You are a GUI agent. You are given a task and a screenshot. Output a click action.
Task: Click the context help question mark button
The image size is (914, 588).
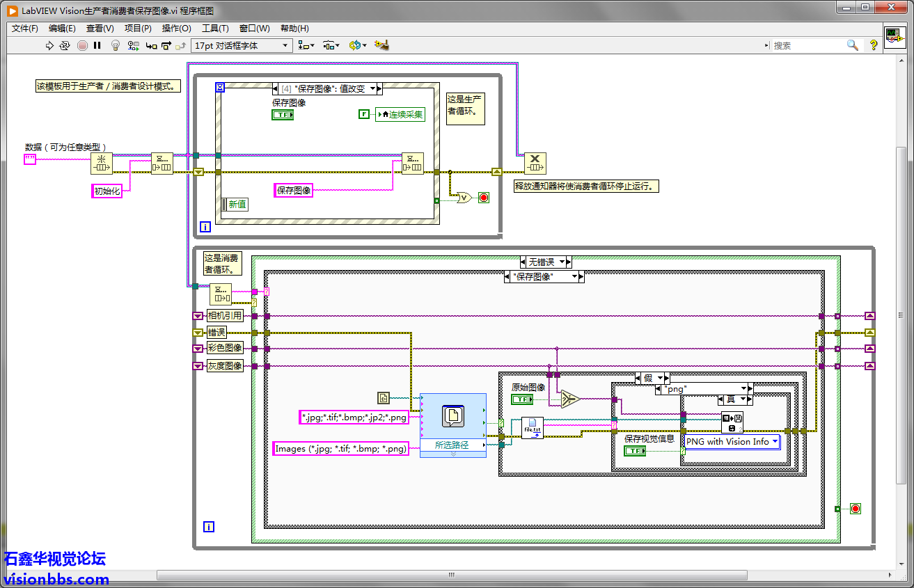click(873, 45)
